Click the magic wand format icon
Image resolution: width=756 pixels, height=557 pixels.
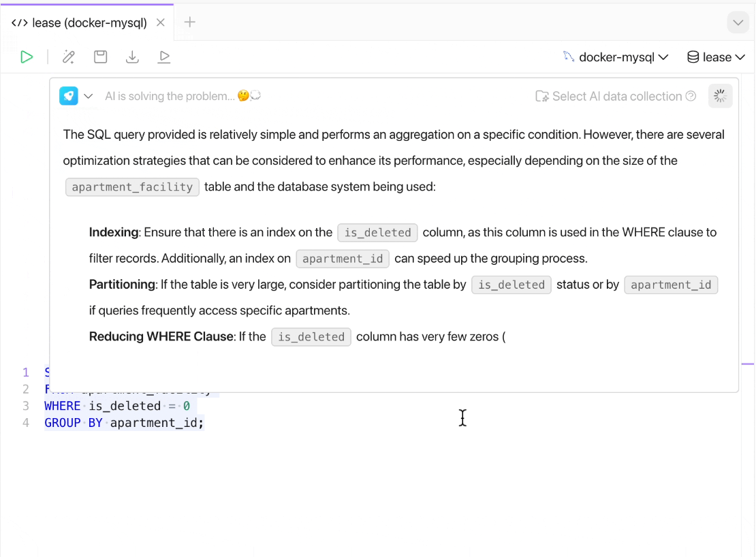pyautogui.click(x=69, y=57)
